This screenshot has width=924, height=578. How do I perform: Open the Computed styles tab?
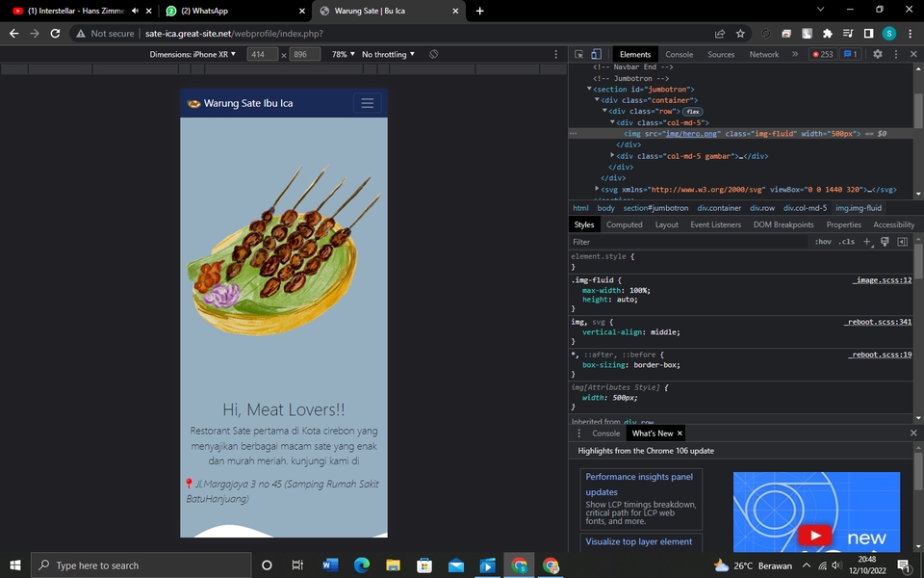624,223
